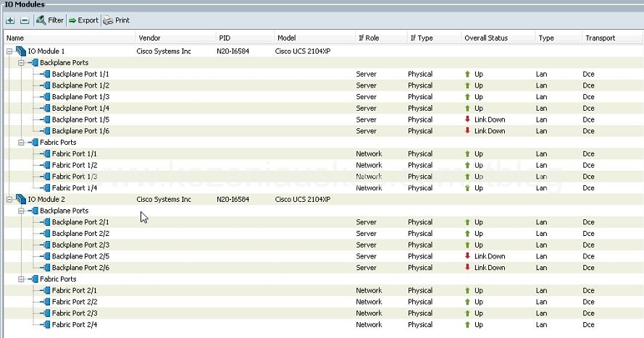Select Fabric Port 1/3 in the tree
The width and height of the screenshot is (644, 338).
coord(74,177)
